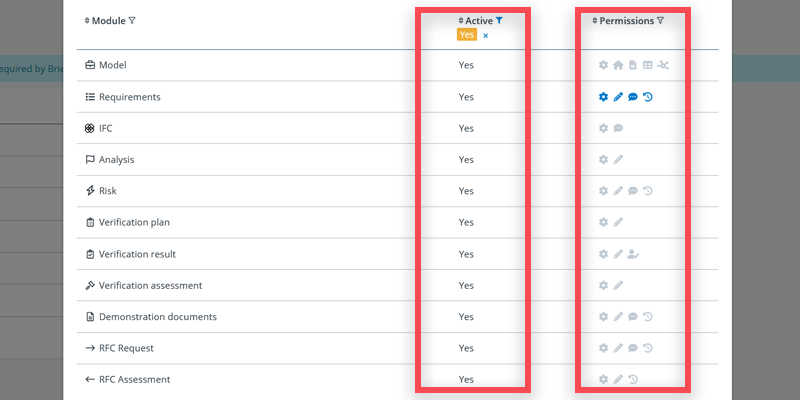Open the Active column filter
Viewport: 800px width, 400px height.
coord(499,20)
